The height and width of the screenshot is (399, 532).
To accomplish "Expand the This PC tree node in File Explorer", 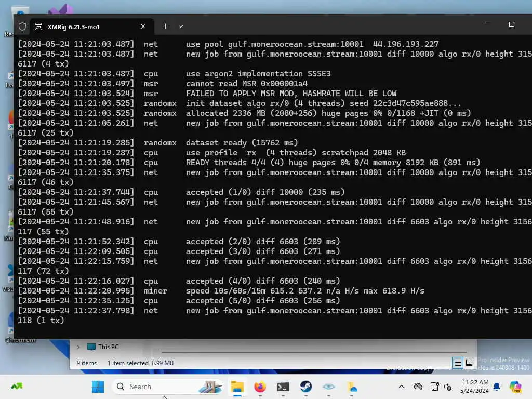I will (78, 347).
